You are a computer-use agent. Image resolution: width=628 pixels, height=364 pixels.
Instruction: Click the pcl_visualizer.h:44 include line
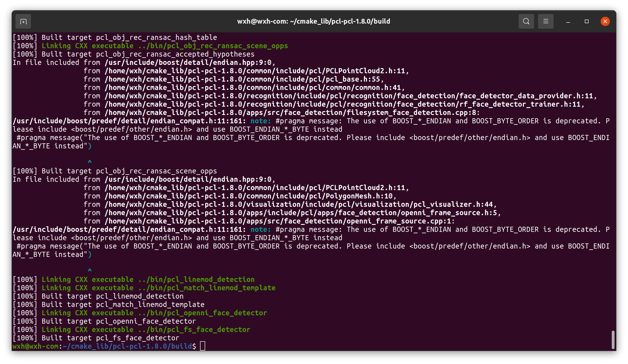(x=299, y=204)
